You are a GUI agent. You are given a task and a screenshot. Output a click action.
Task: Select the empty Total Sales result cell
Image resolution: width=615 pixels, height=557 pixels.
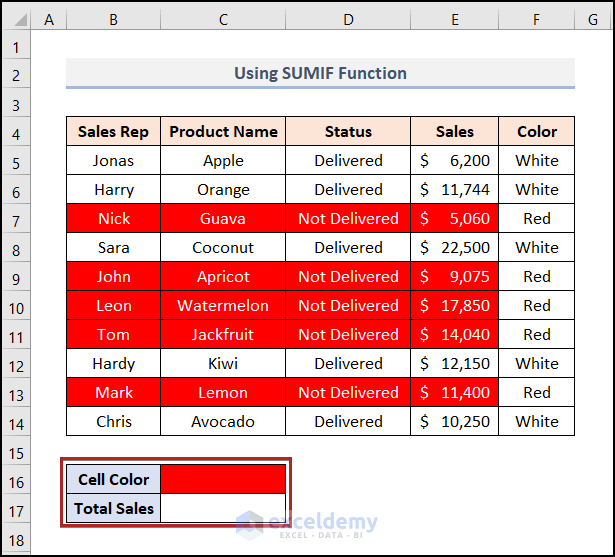tap(223, 508)
